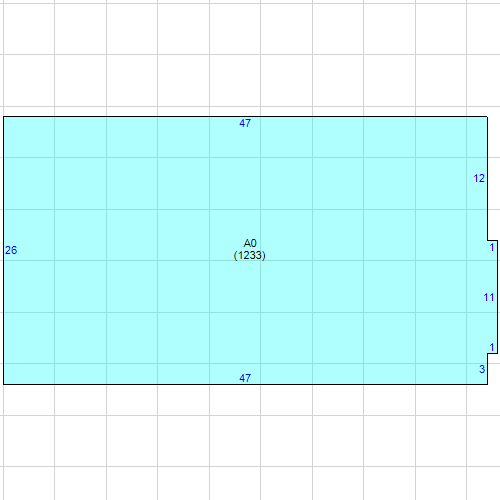The image size is (500, 500).
Task: Select the 26 dimension on the left wall
Action: 11,250
